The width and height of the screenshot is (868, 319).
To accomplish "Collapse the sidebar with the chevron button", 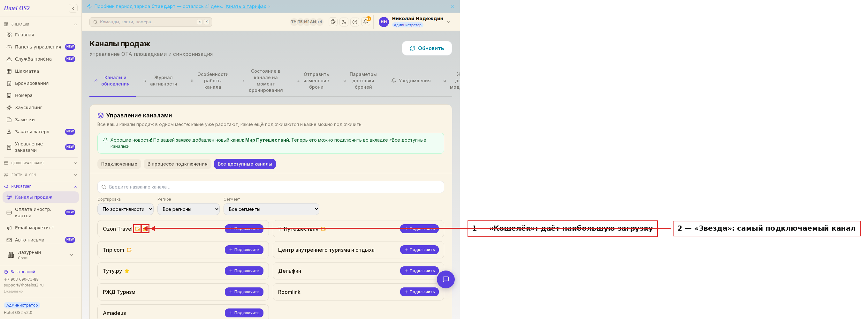I will [x=73, y=8].
